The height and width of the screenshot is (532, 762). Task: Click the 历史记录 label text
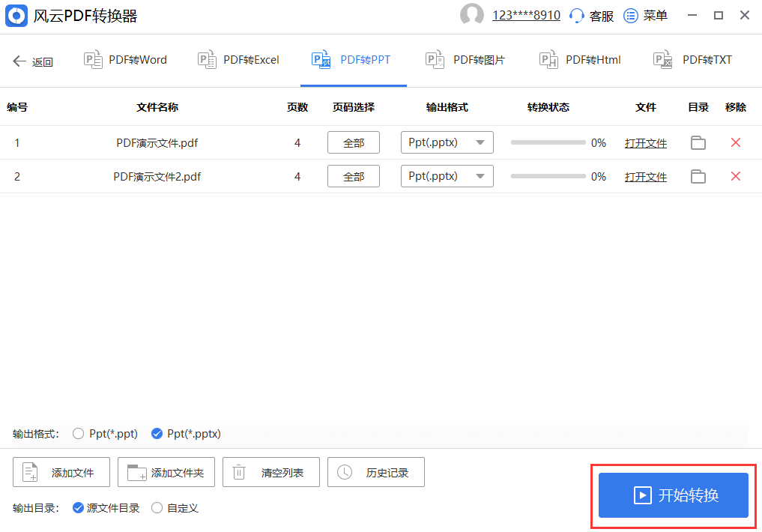(387, 473)
